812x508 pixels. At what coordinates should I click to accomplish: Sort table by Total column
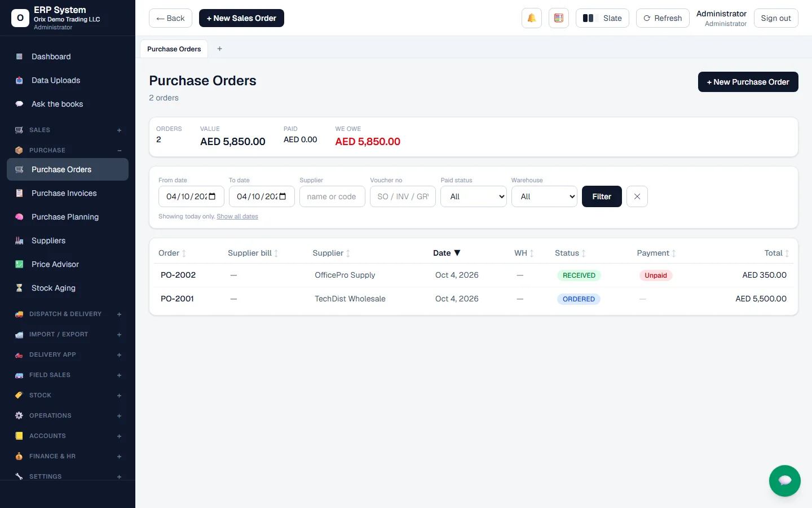[x=776, y=253]
